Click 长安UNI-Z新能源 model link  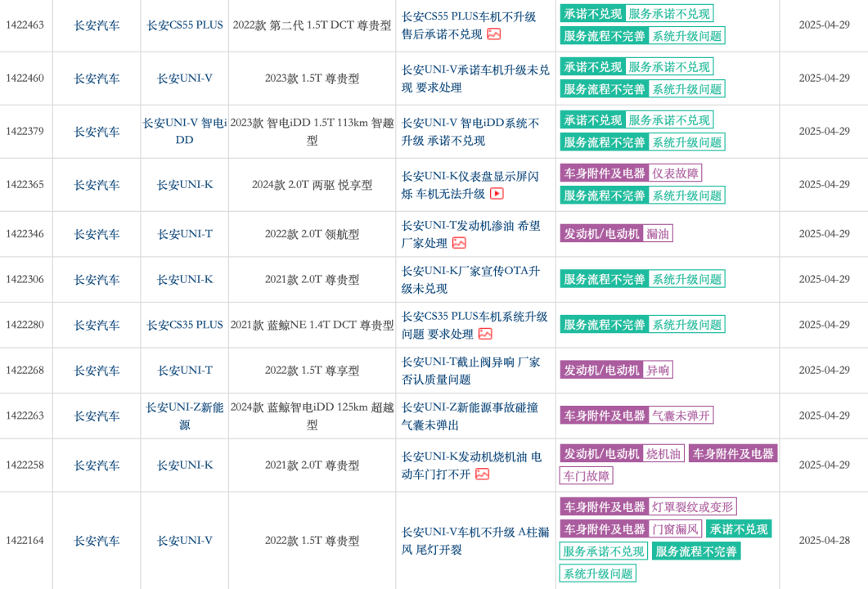pos(185,416)
